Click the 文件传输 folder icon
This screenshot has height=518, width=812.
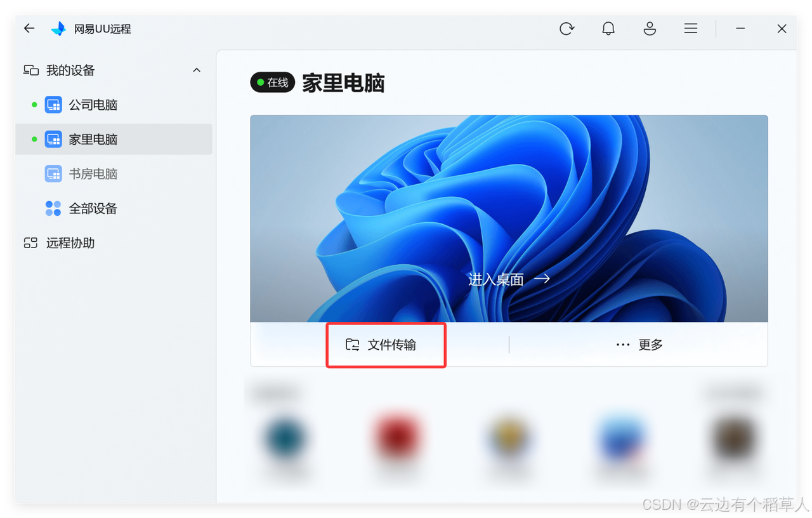coord(353,345)
